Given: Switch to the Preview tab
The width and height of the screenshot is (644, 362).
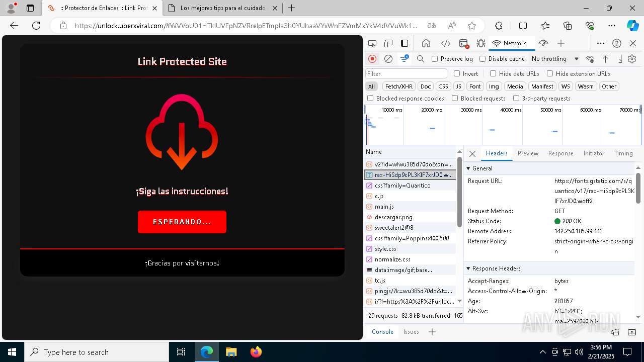Looking at the screenshot, I should point(528,153).
